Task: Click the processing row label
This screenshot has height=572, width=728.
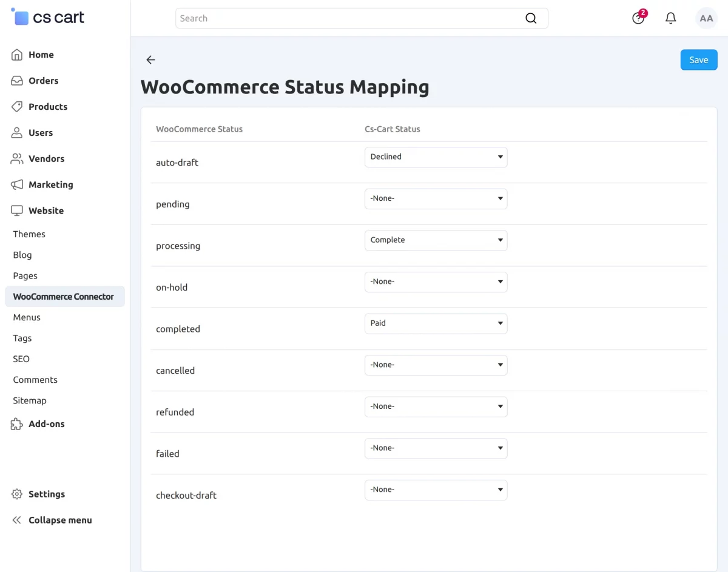Action: tap(178, 246)
